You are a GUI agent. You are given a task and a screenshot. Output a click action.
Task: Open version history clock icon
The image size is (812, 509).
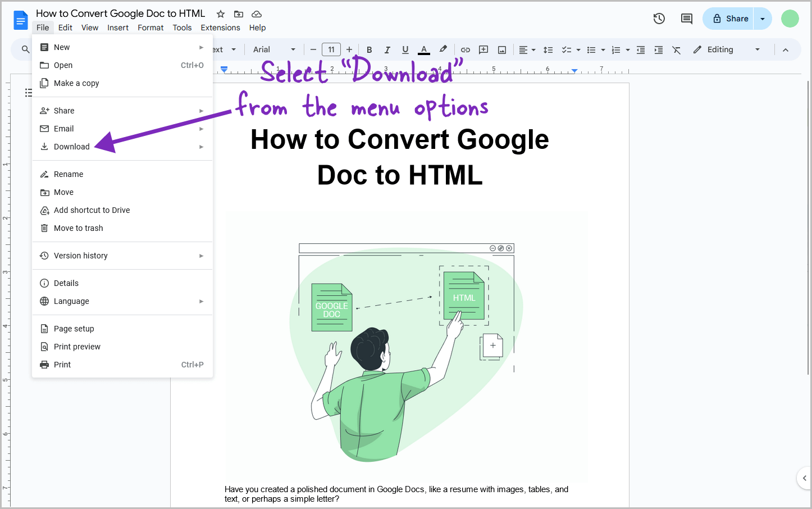click(x=659, y=19)
